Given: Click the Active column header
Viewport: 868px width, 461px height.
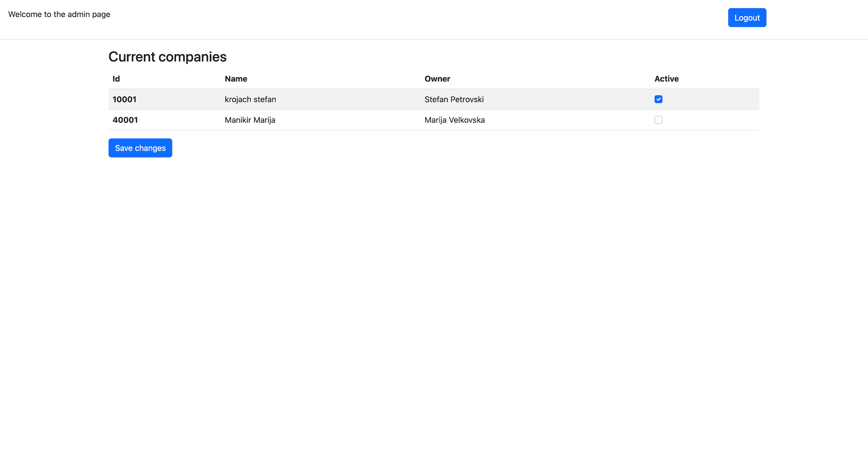Looking at the screenshot, I should 666,79.
